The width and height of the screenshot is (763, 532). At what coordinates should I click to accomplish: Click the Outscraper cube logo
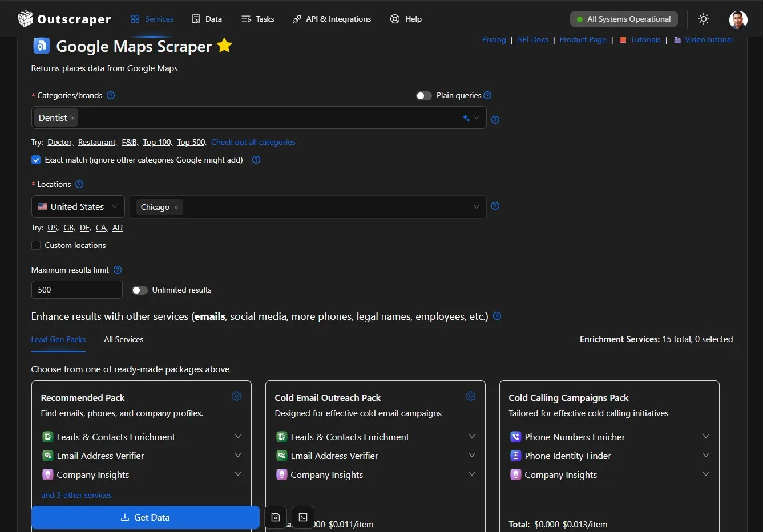pyautogui.click(x=25, y=19)
